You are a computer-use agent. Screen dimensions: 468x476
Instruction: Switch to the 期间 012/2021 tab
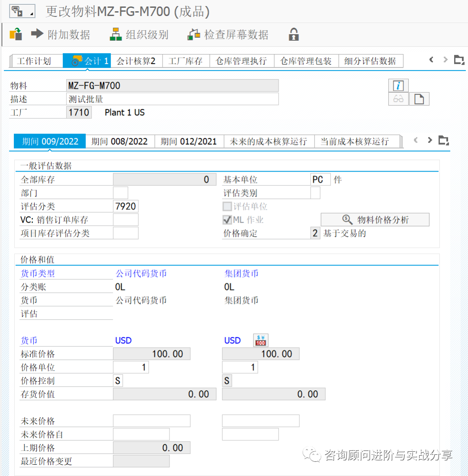coord(189,142)
